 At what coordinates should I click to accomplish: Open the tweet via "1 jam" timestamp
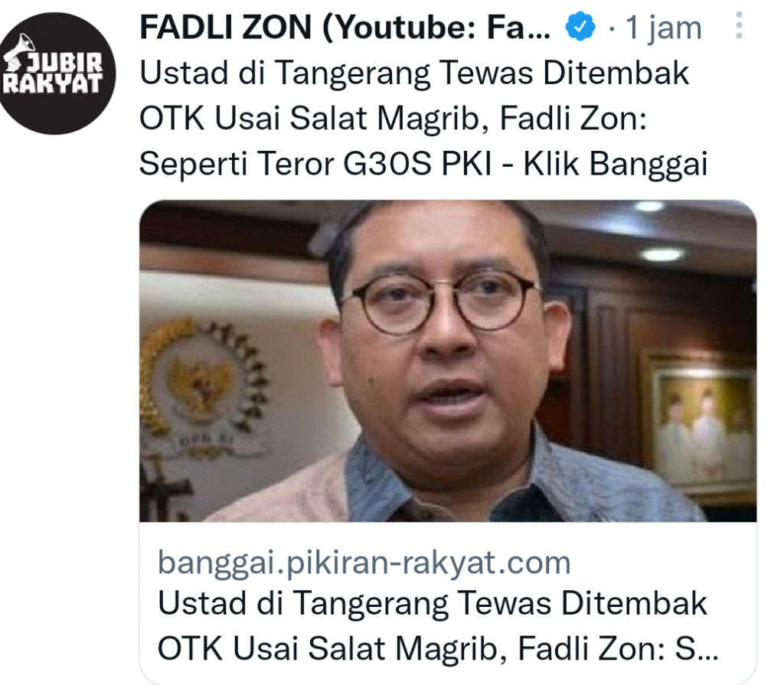click(x=664, y=28)
